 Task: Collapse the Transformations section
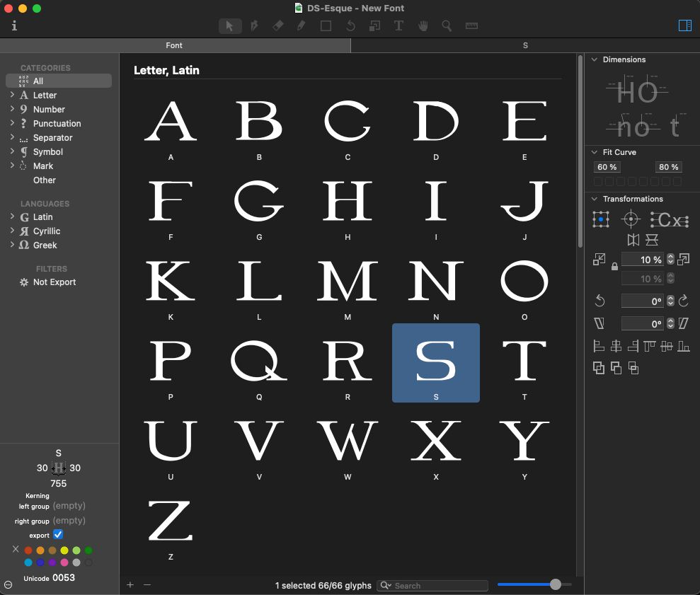[595, 199]
